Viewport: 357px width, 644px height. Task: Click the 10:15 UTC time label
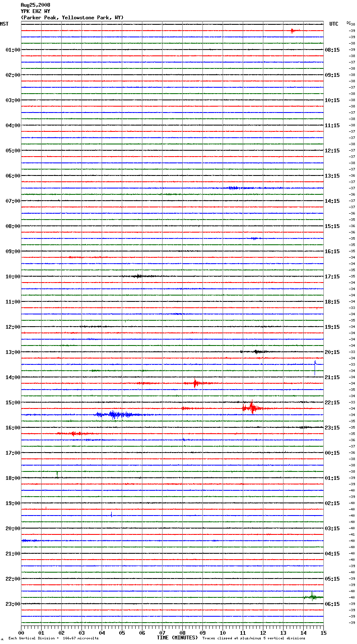click(332, 100)
